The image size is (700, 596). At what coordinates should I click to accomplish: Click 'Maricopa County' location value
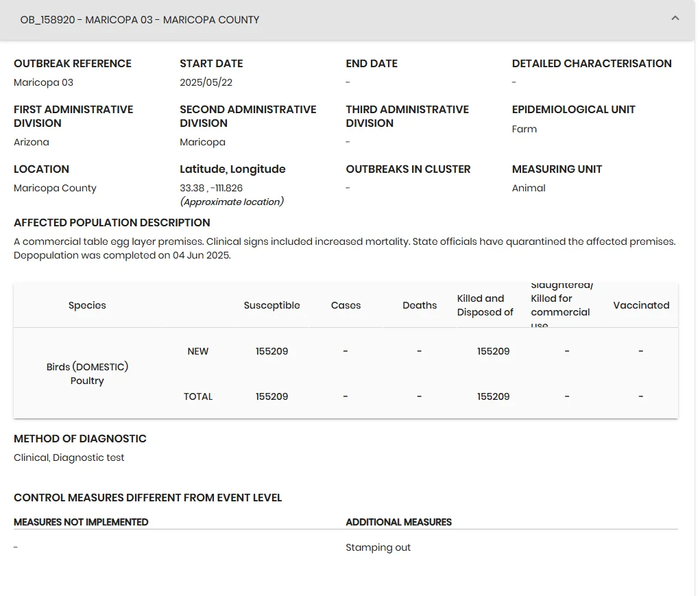(55, 189)
